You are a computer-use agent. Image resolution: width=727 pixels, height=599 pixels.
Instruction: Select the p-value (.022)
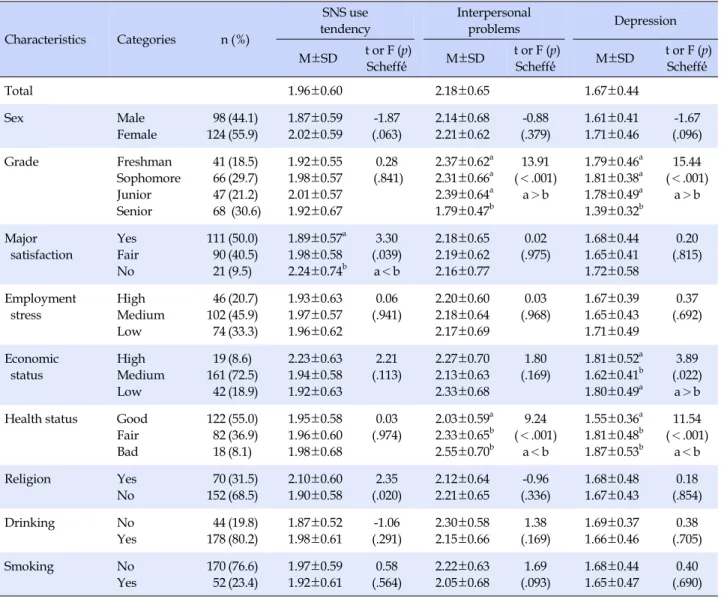[x=687, y=375]
